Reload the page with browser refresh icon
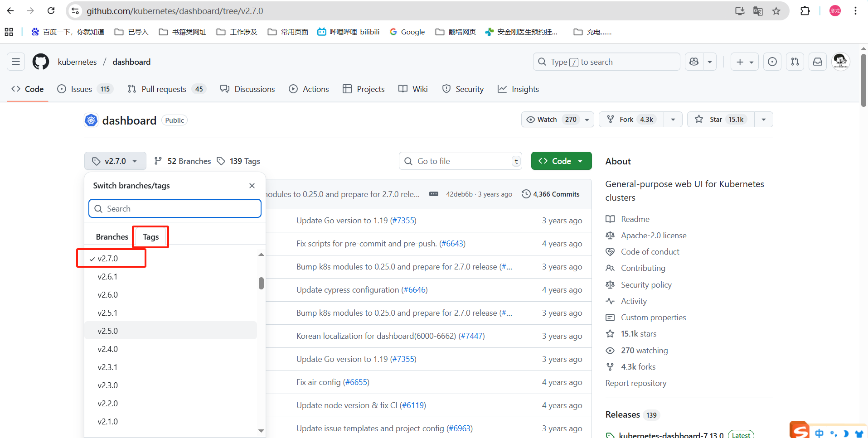 coord(51,11)
